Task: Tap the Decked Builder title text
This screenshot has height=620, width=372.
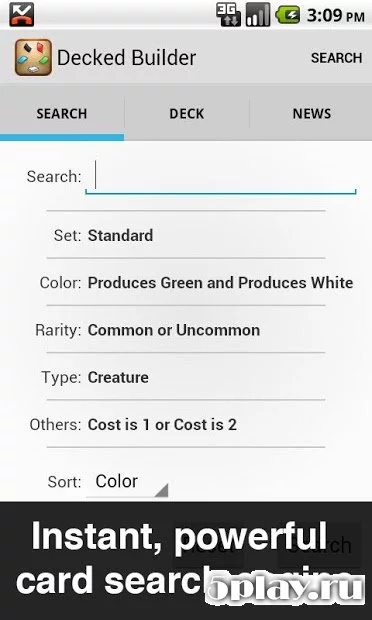Action: tap(127, 58)
